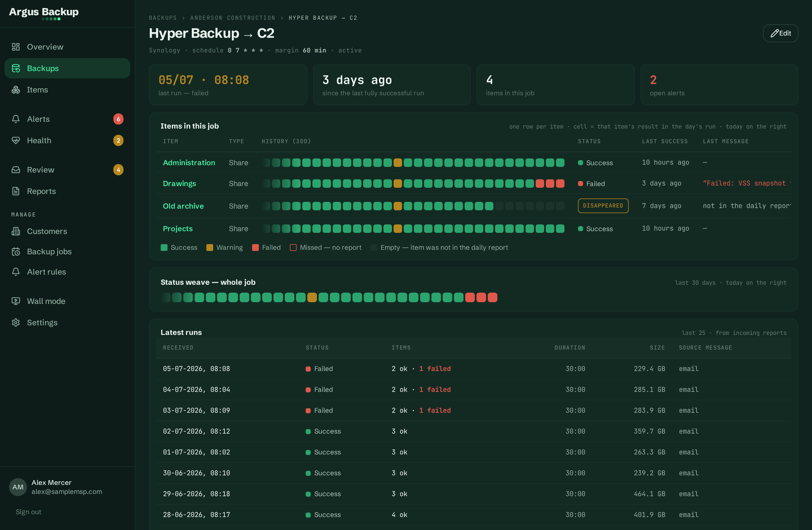
Task: Click the amber history cell in Administration row
Action: [x=398, y=163]
